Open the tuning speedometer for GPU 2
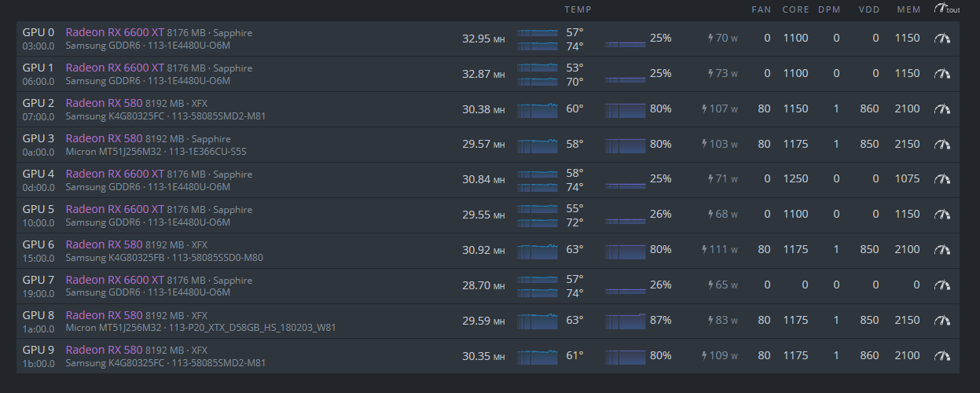Image resolution: width=980 pixels, height=393 pixels. [x=941, y=109]
